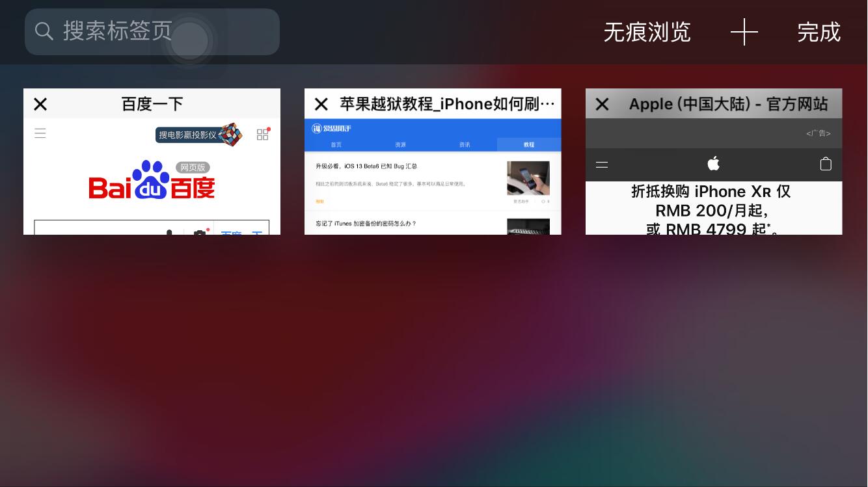The width and height of the screenshot is (868, 487).
Task: Tap the Apple site hamburger menu icon
Action: (x=602, y=165)
